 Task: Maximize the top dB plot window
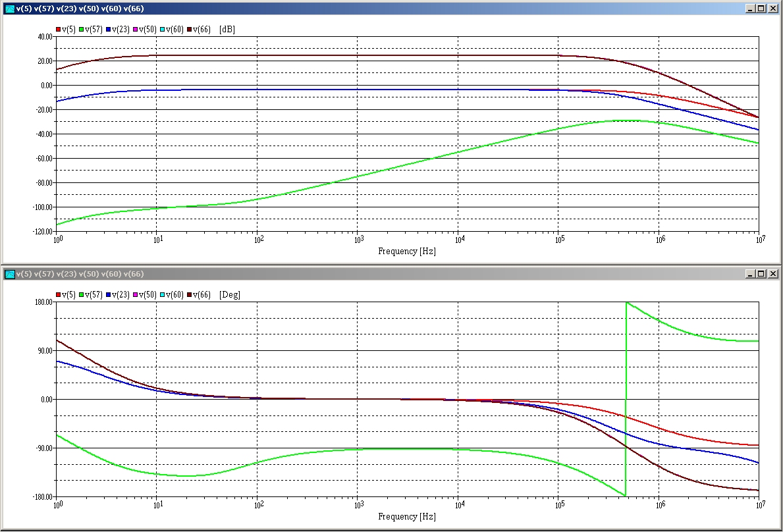pos(761,9)
